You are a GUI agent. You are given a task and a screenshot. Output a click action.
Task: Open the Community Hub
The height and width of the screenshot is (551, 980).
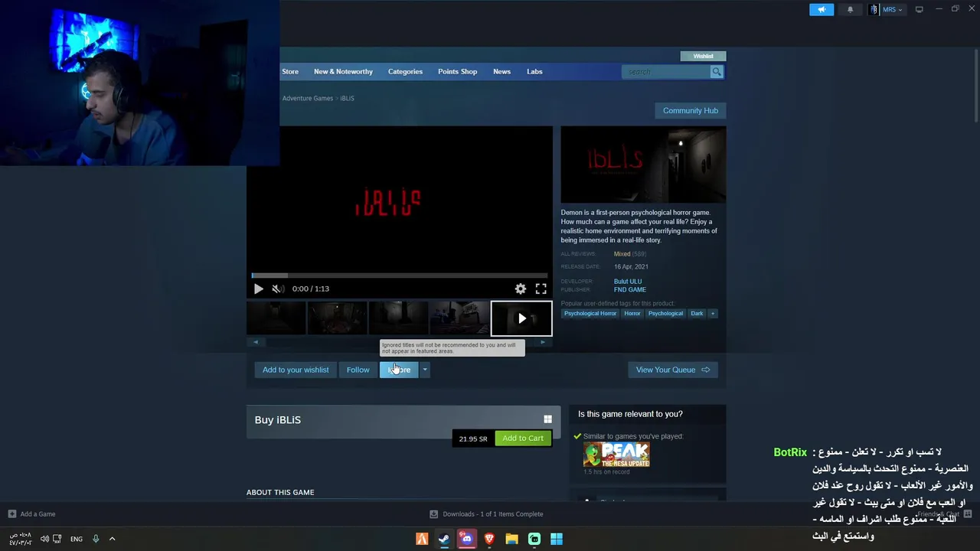coord(691,110)
